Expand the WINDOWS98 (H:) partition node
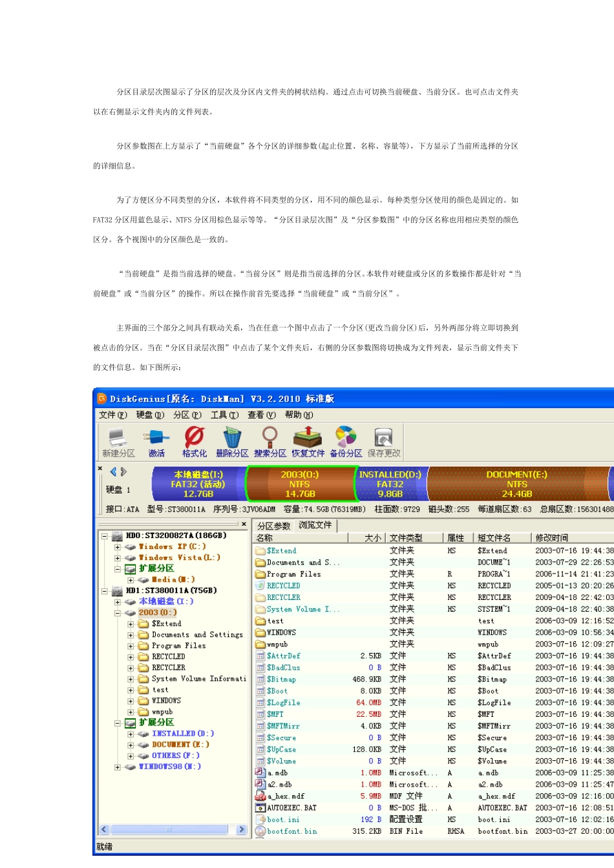Screen dimensions: 614x868 [x=118, y=767]
